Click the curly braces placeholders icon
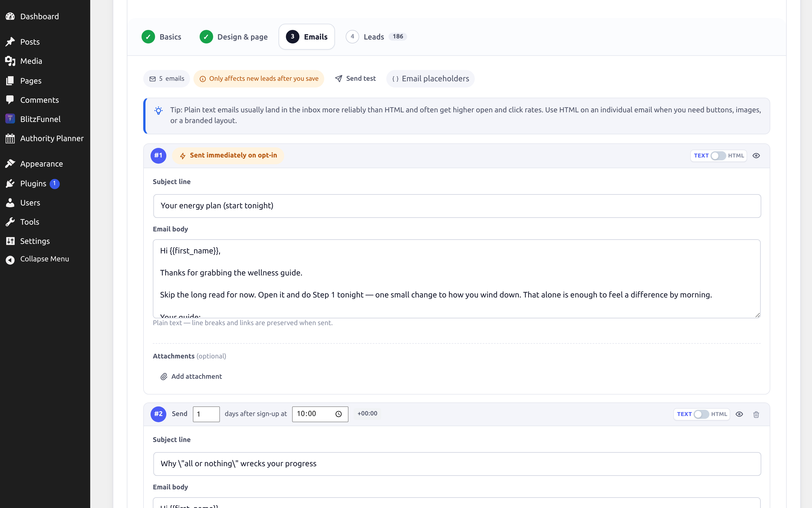812x508 pixels. [x=395, y=79]
